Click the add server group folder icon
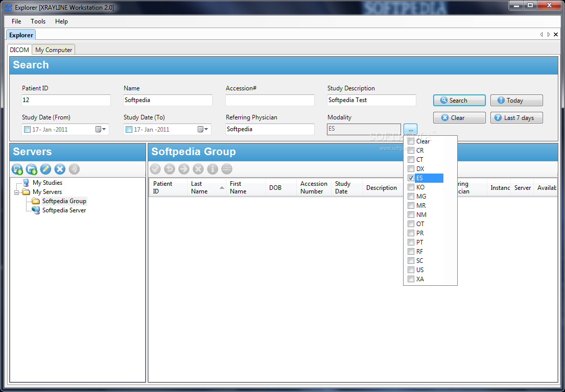Image resolution: width=565 pixels, height=392 pixels. point(32,169)
